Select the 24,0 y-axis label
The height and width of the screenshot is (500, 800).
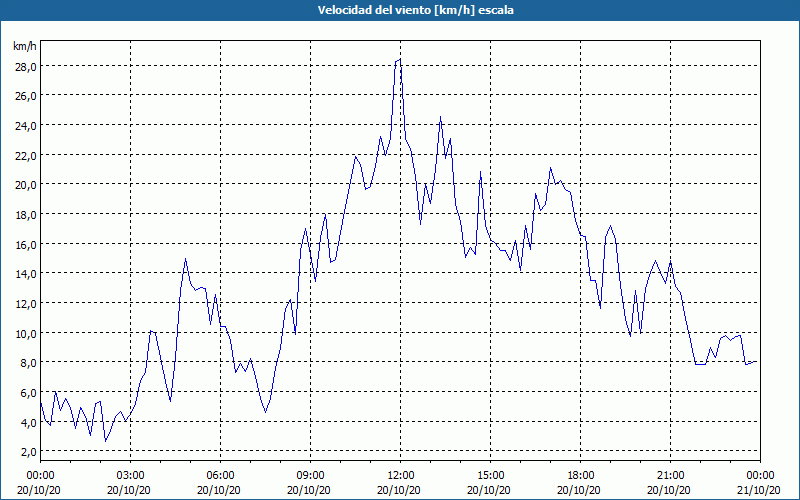coord(24,126)
